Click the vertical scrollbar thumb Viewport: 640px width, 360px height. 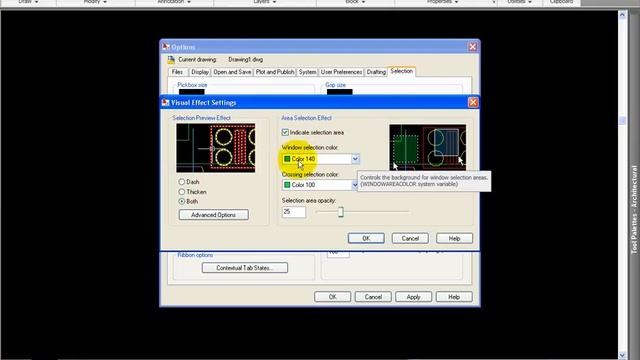(622, 120)
